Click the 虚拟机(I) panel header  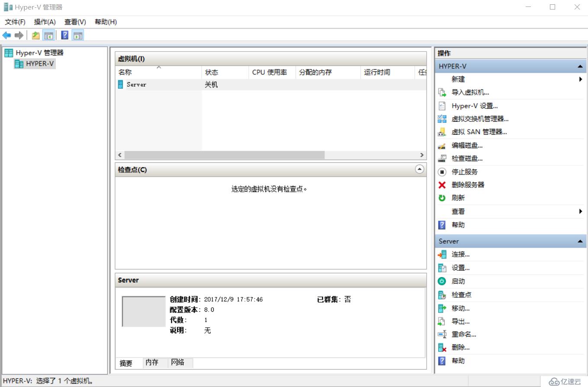tap(271, 58)
